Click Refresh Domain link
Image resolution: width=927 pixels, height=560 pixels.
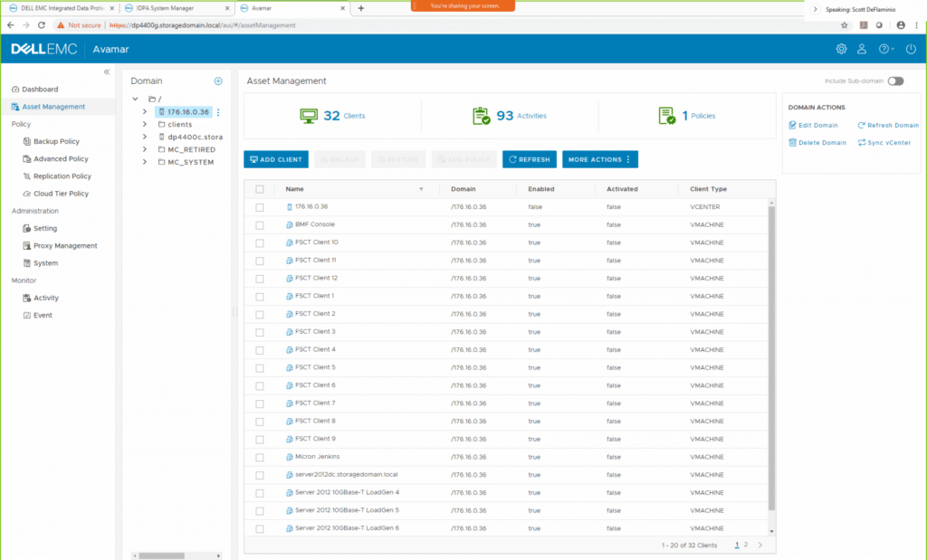click(x=888, y=125)
